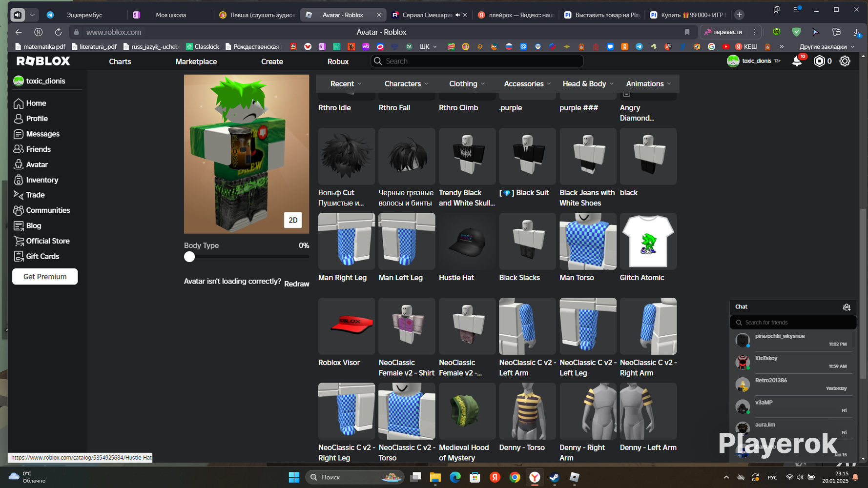This screenshot has width=868, height=488.
Task: Click the system volume icon
Action: 800,477
